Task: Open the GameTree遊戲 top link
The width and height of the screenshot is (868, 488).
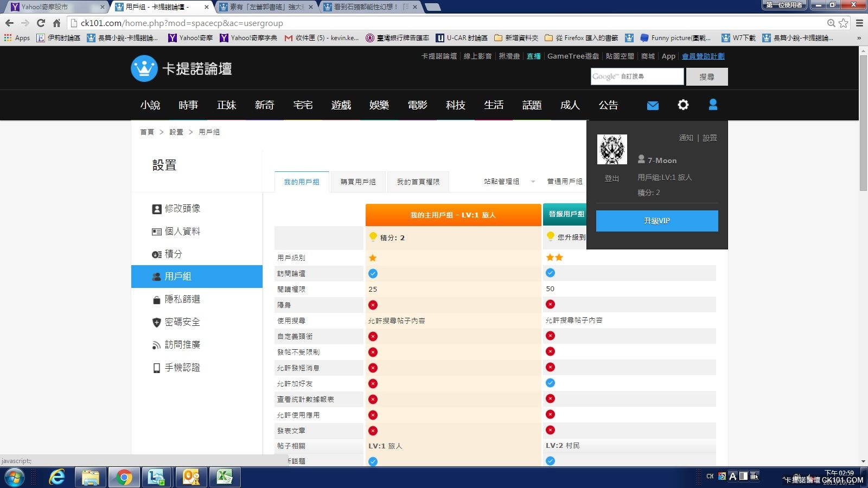Action: pyautogui.click(x=573, y=56)
